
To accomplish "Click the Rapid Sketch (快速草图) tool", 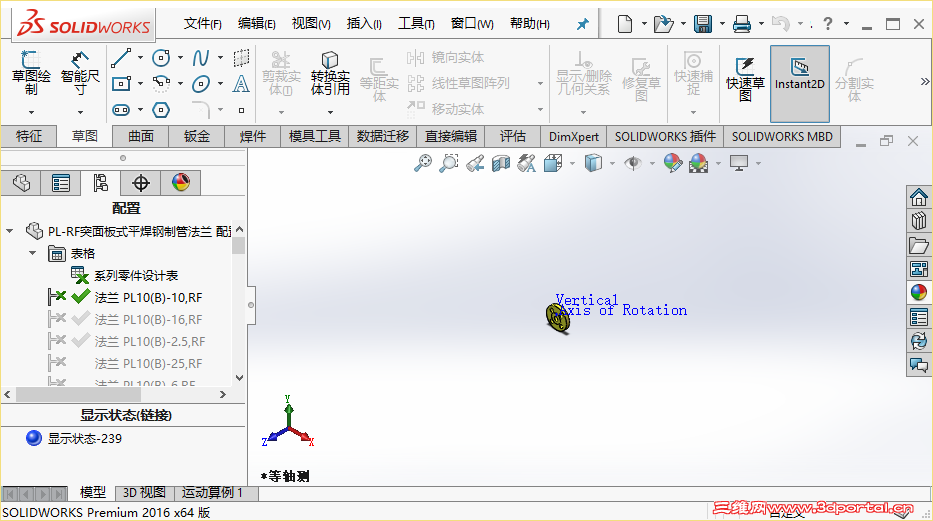I will click(x=745, y=80).
